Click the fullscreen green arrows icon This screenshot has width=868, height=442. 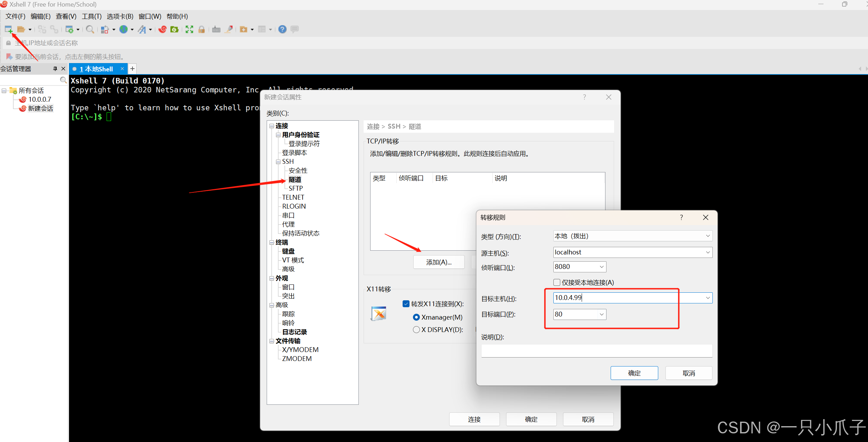click(x=189, y=30)
